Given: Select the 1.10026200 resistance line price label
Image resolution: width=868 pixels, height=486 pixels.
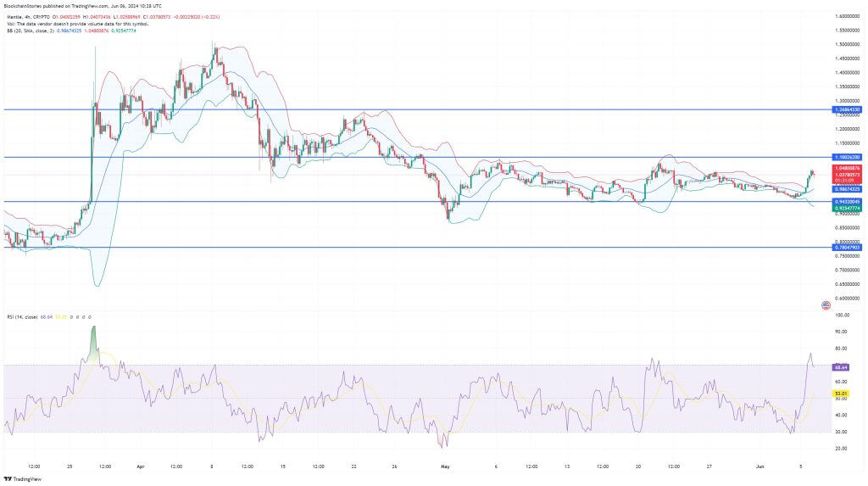Looking at the screenshot, I should pyautogui.click(x=847, y=158).
